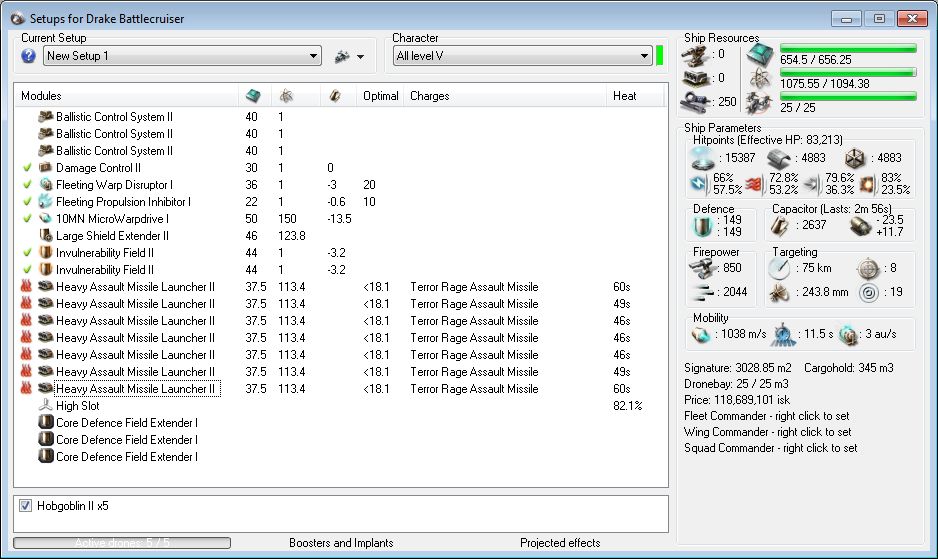Sort modules by the Heat column header
Screen dimensions: 938x559
click(x=625, y=96)
